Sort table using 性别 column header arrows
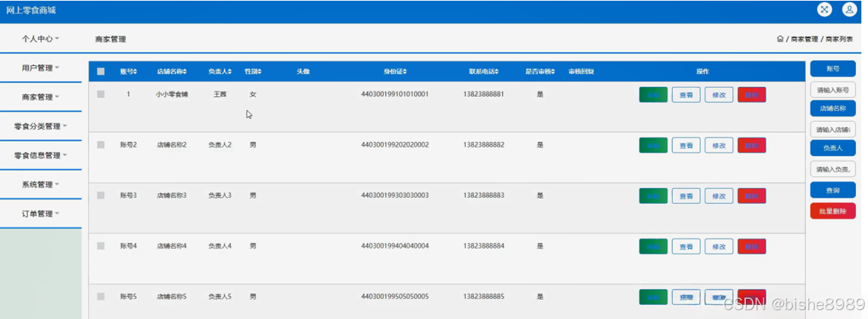 (259, 72)
